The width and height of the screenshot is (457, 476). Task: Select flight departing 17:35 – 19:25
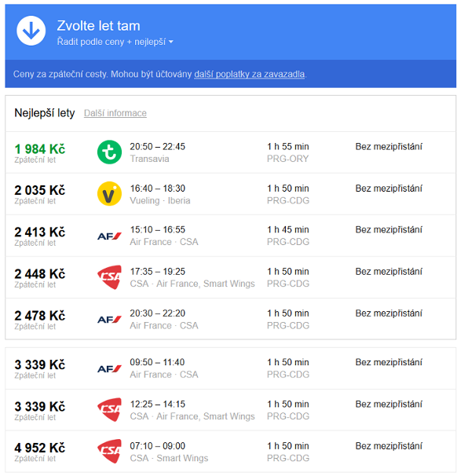[x=231, y=277]
